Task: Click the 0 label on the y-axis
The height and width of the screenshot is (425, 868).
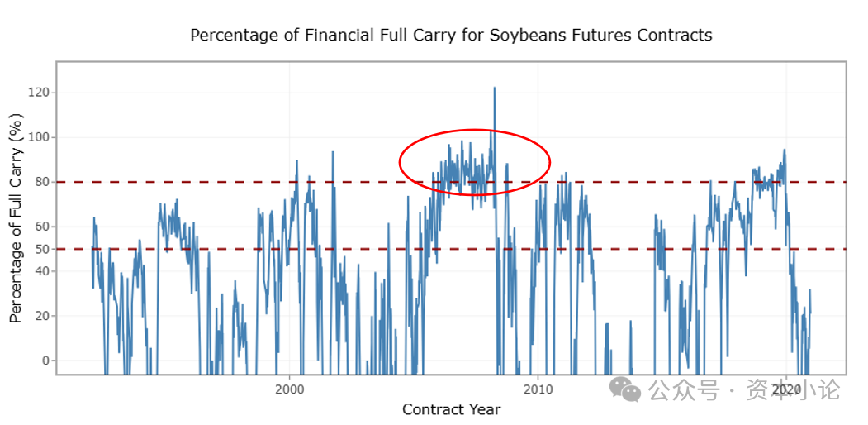Action: [x=46, y=361]
